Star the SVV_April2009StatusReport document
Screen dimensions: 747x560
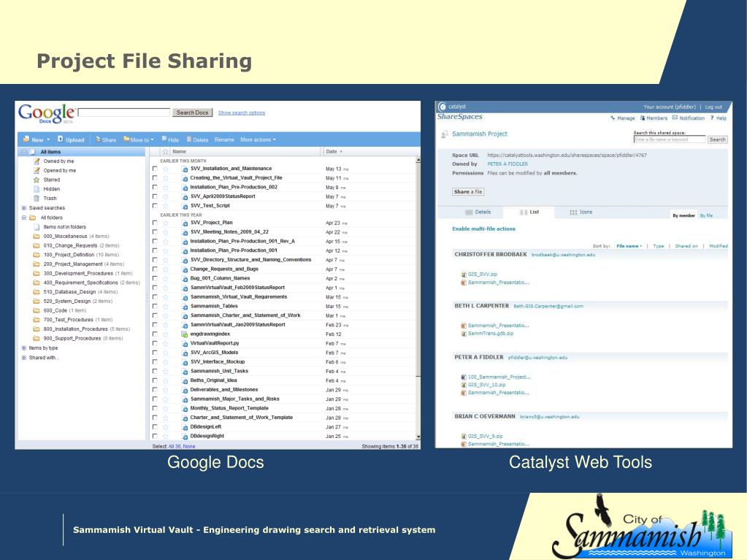click(165, 196)
